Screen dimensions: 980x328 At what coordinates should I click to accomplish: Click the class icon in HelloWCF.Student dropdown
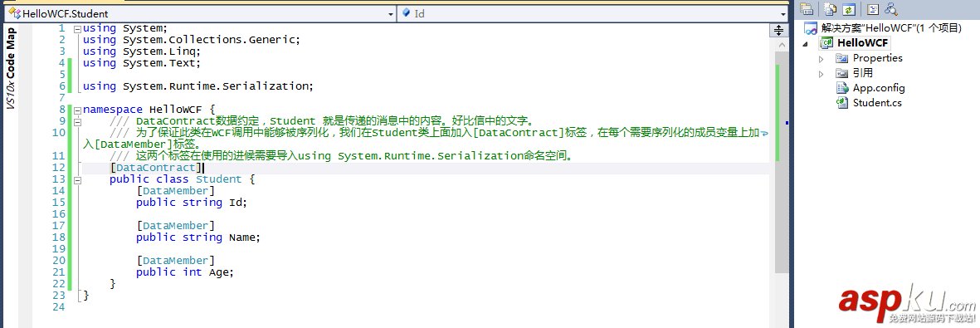click(x=14, y=13)
